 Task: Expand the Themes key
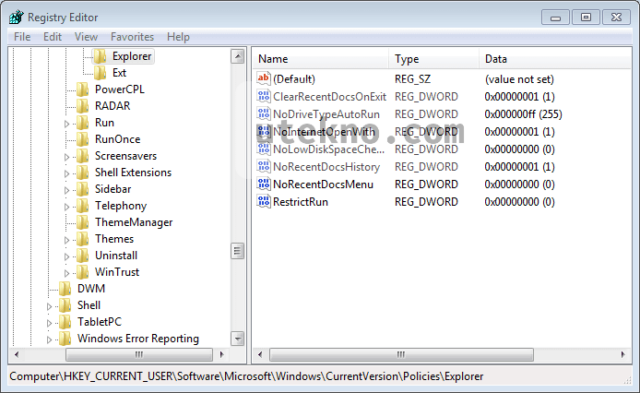(x=67, y=240)
